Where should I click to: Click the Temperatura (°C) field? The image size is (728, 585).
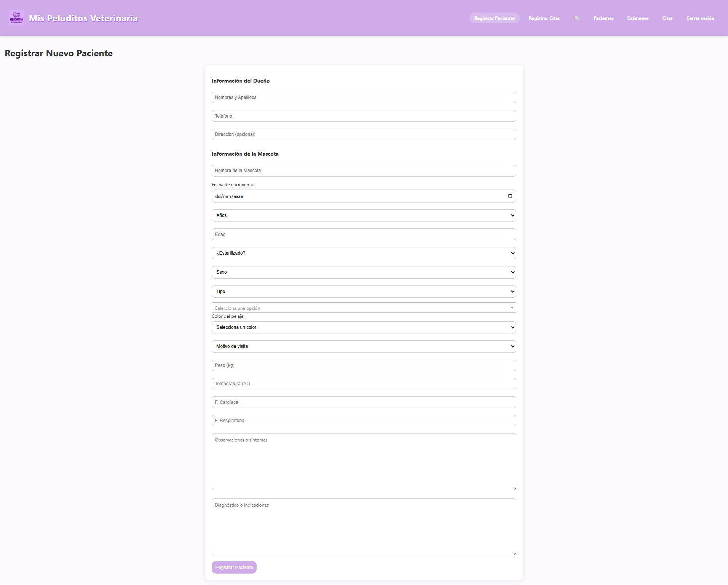(364, 384)
